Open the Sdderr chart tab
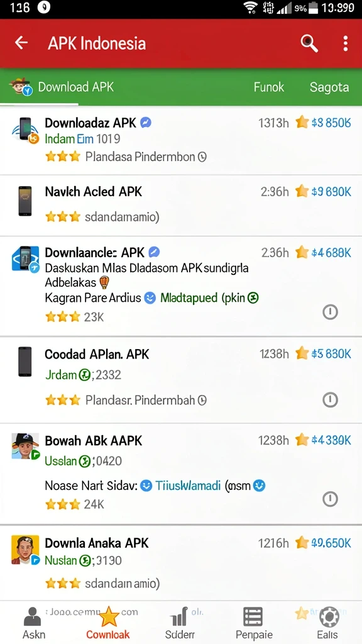362x644 pixels. click(180, 623)
